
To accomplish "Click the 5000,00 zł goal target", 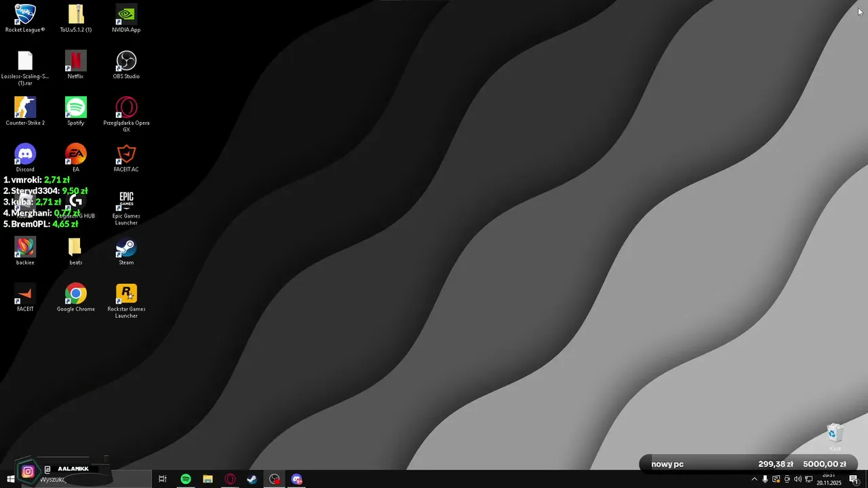I will 825,464.
